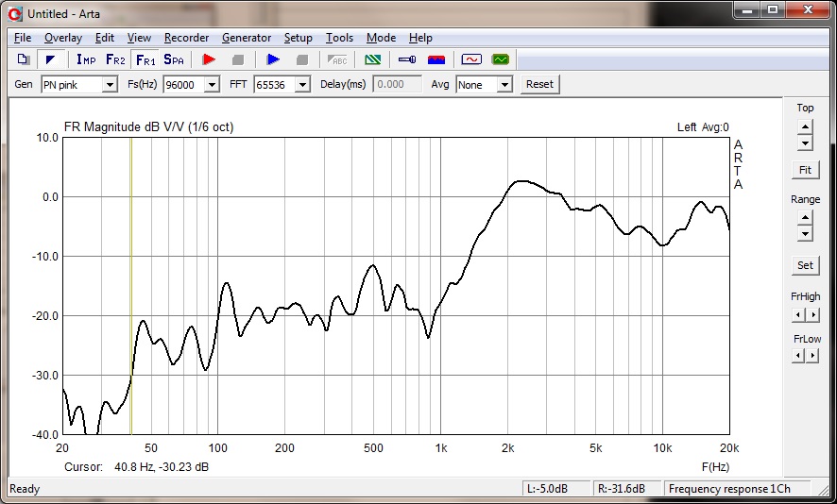837x504 pixels.
Task: Click the New file icon
Action: 24,59
